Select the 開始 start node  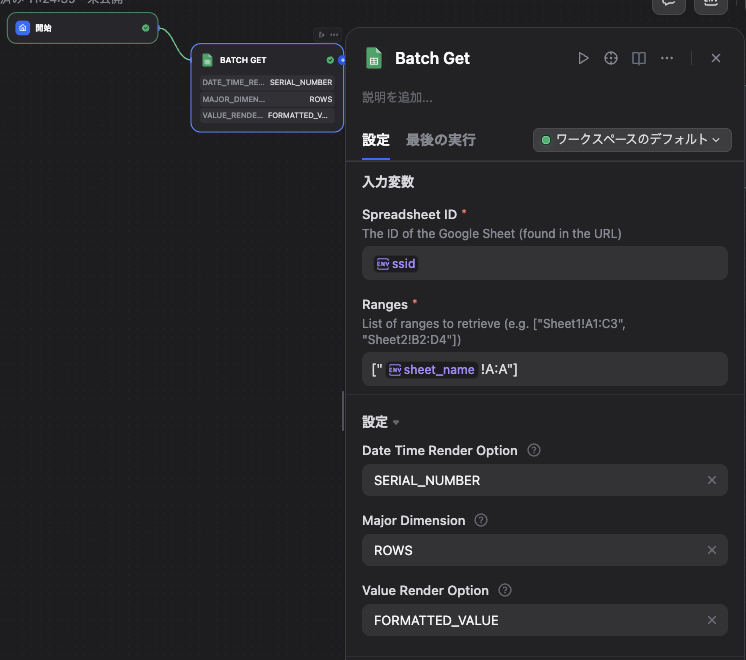(x=82, y=28)
